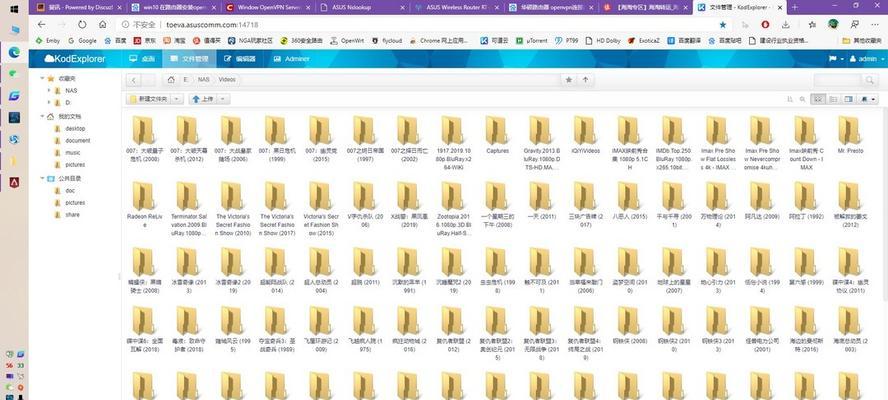888x400 pixels.
Task: Switch to the ASUS Nslookup browser tab
Action: pyautogui.click(x=360, y=8)
